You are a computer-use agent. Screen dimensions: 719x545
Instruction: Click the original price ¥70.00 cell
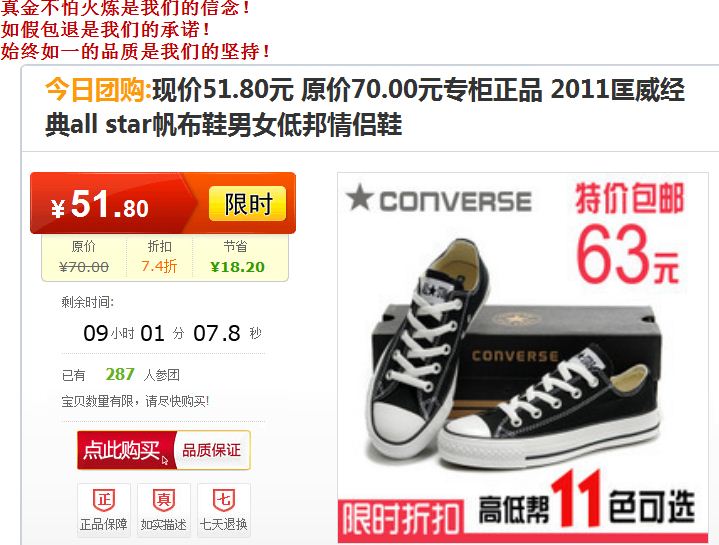pyautogui.click(x=84, y=257)
